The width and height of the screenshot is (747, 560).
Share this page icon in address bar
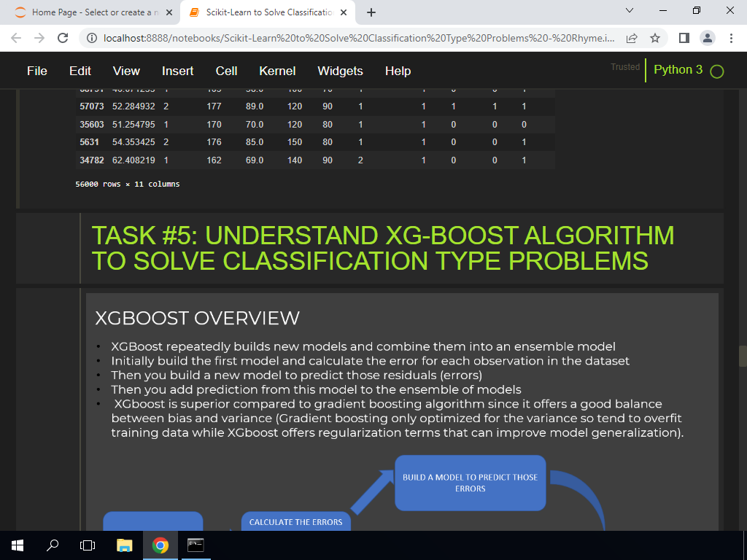pyautogui.click(x=632, y=38)
